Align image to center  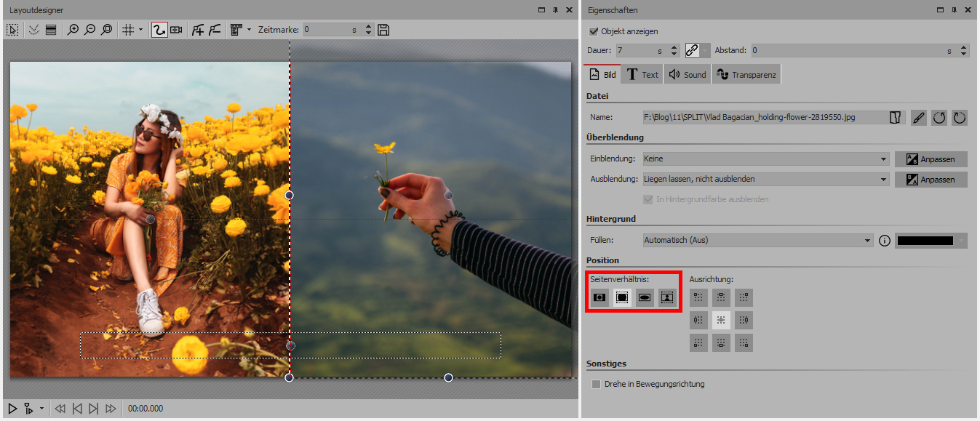pyautogui.click(x=721, y=320)
